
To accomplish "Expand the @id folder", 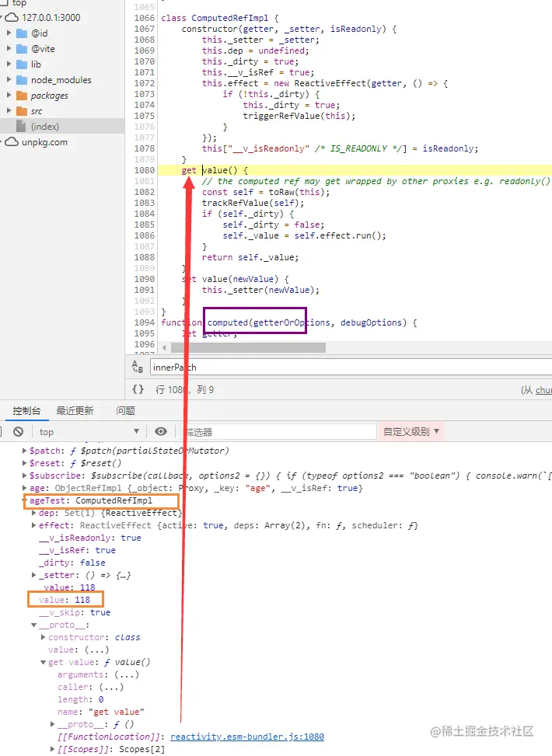I will pos(9,33).
